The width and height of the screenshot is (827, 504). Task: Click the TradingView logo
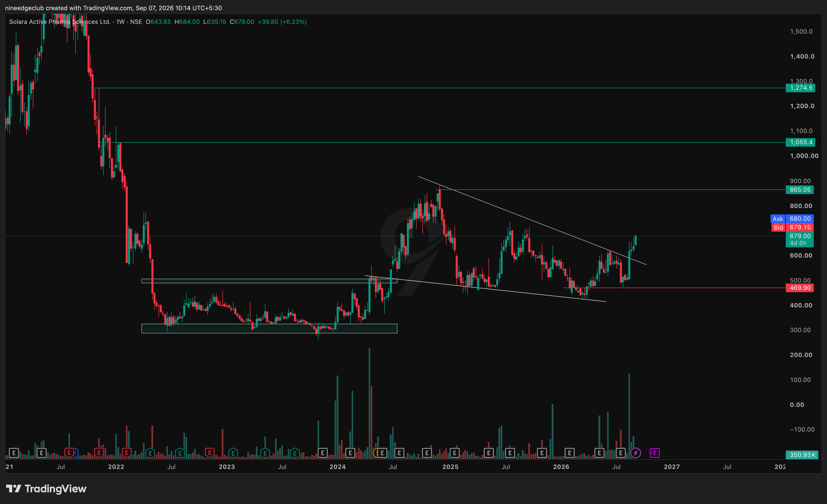tap(46, 488)
